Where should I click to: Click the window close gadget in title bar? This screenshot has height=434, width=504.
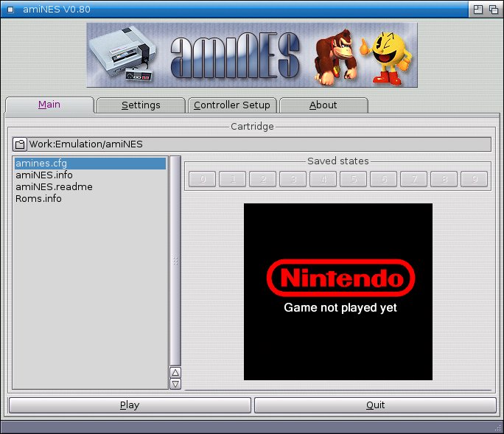[x=10, y=10]
